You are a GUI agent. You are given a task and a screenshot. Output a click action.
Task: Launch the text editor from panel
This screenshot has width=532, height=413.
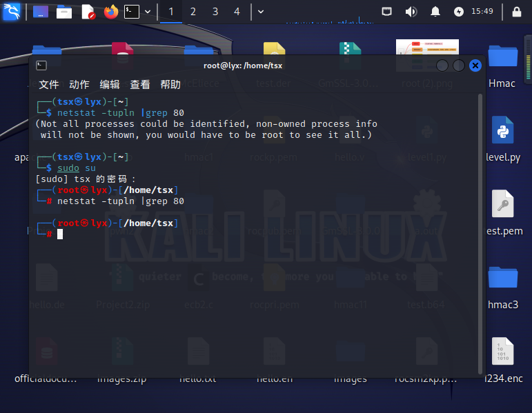coord(88,12)
